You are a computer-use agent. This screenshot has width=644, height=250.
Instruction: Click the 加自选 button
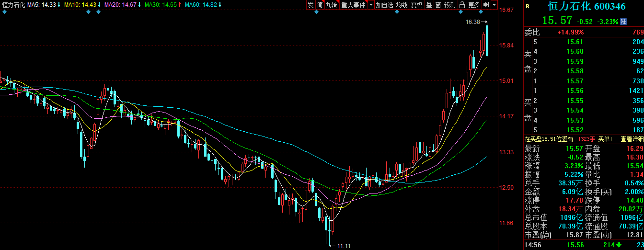coord(384,5)
